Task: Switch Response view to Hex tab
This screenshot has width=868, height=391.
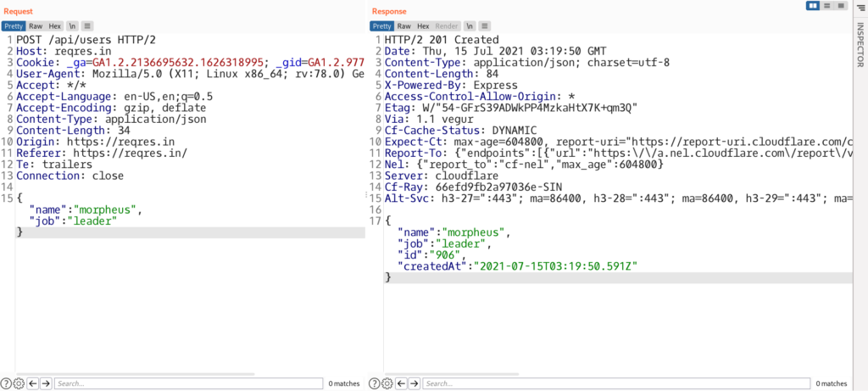Action: pos(423,26)
